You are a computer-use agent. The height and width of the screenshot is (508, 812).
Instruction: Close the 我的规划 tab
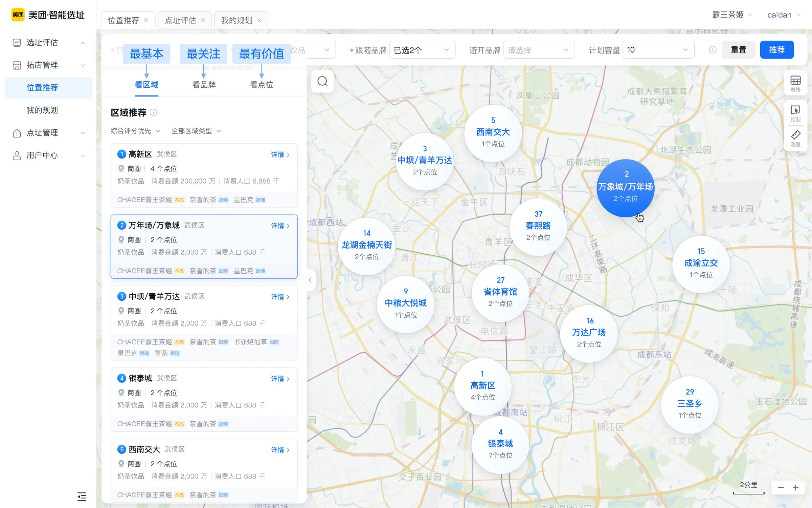[259, 20]
